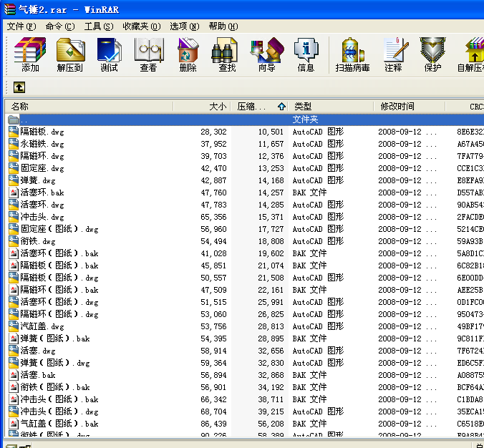Open the 命令(C) menu
This screenshot has height=448, width=484.
tap(60, 26)
